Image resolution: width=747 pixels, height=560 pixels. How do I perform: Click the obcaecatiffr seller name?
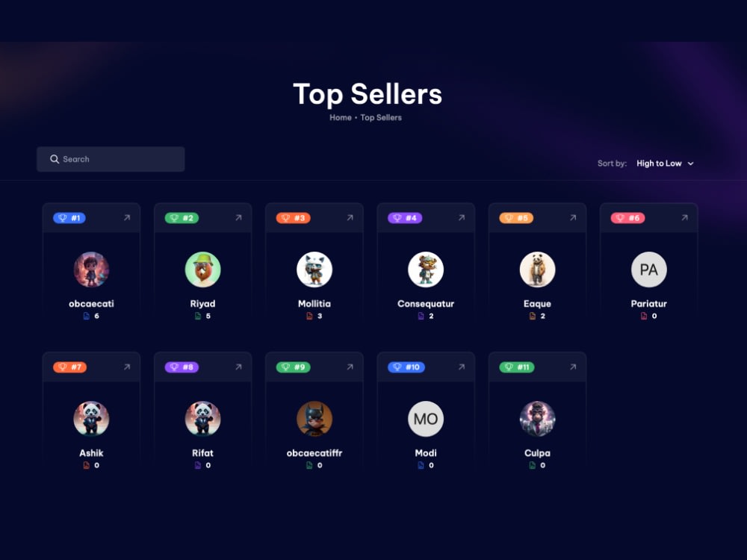point(314,453)
